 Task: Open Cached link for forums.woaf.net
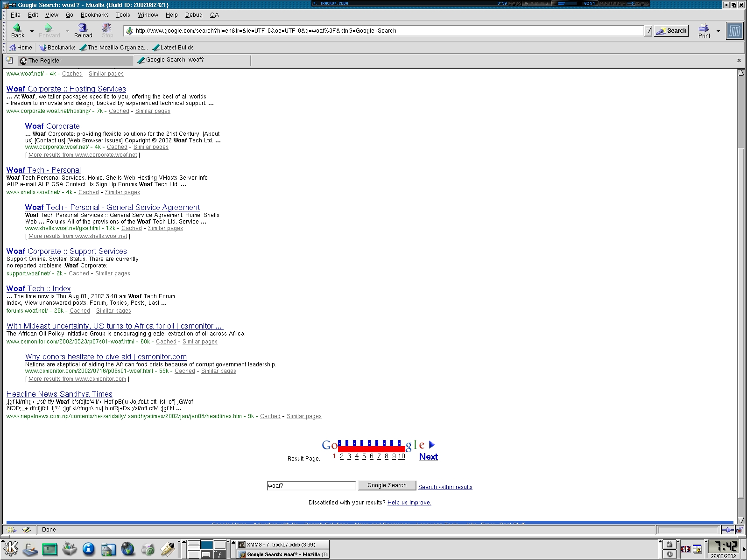80,311
